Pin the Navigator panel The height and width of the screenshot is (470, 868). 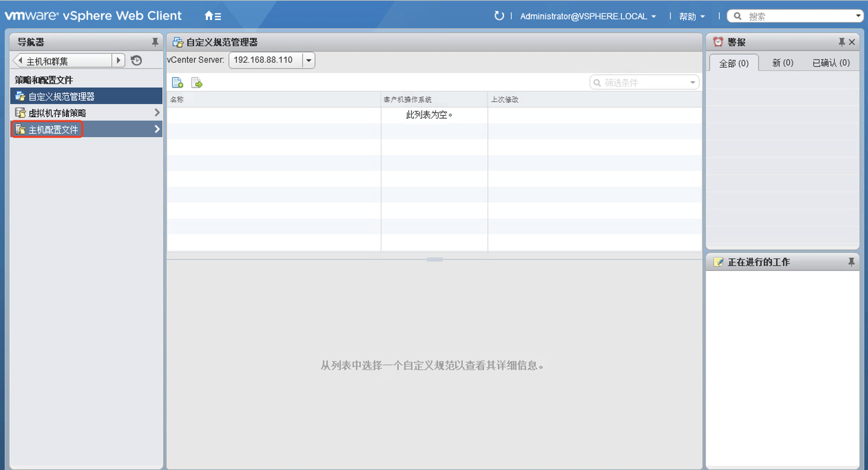(155, 42)
